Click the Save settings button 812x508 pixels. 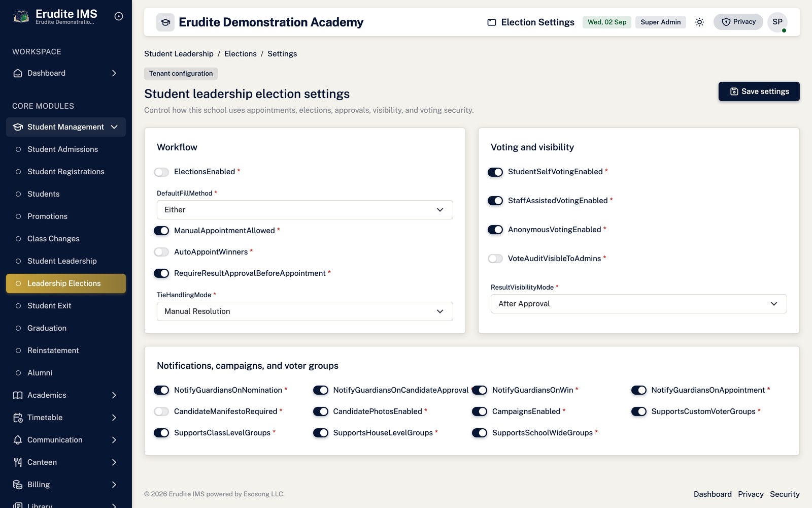(759, 91)
